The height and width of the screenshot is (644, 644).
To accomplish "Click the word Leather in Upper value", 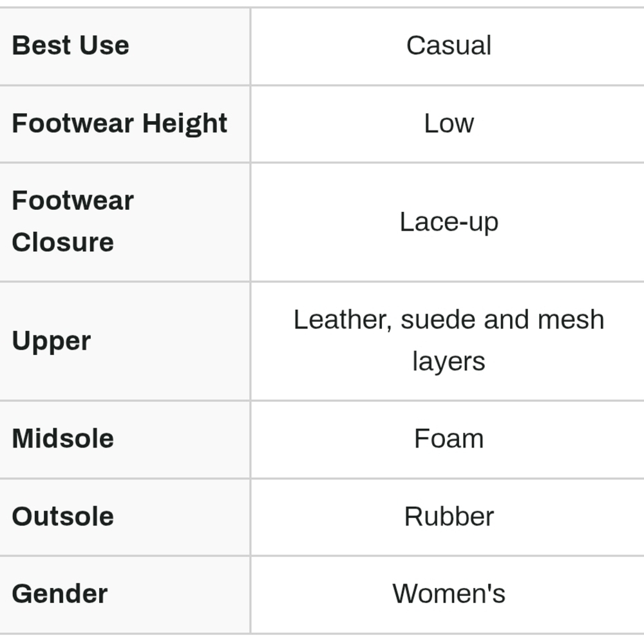I will (x=342, y=320).
